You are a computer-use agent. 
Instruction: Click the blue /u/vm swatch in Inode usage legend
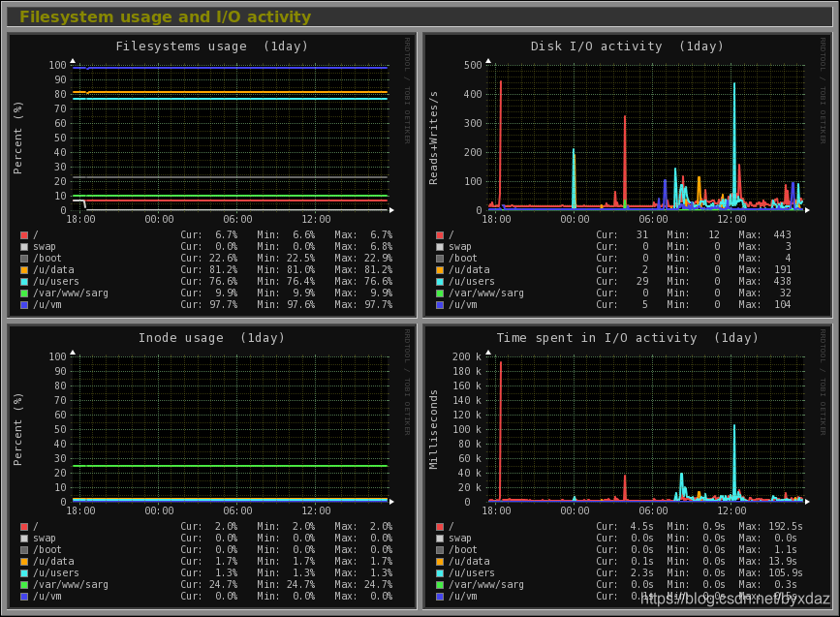coord(24,596)
